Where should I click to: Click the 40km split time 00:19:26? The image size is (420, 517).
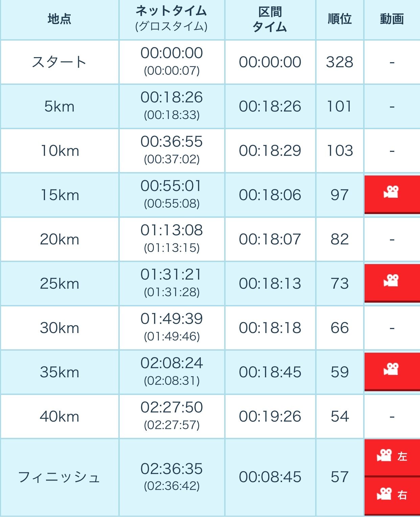pos(270,417)
